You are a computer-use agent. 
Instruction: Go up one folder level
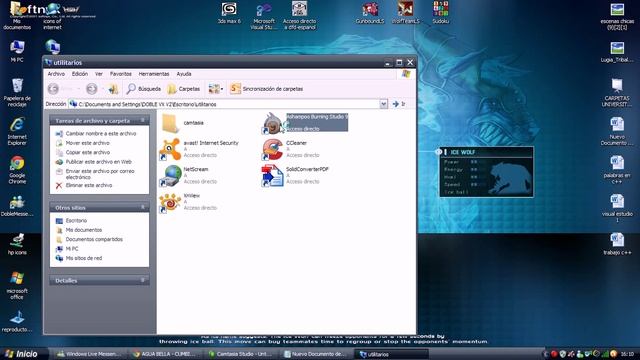(113, 89)
